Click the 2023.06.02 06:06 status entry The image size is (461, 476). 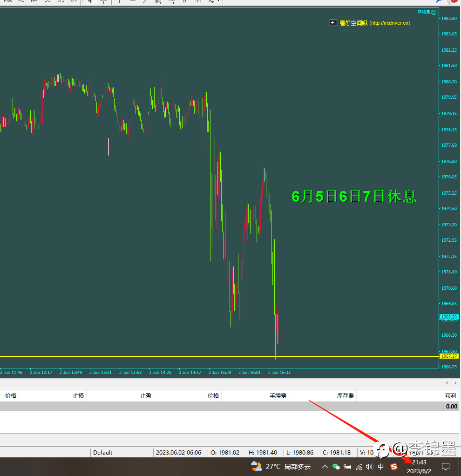point(178,452)
